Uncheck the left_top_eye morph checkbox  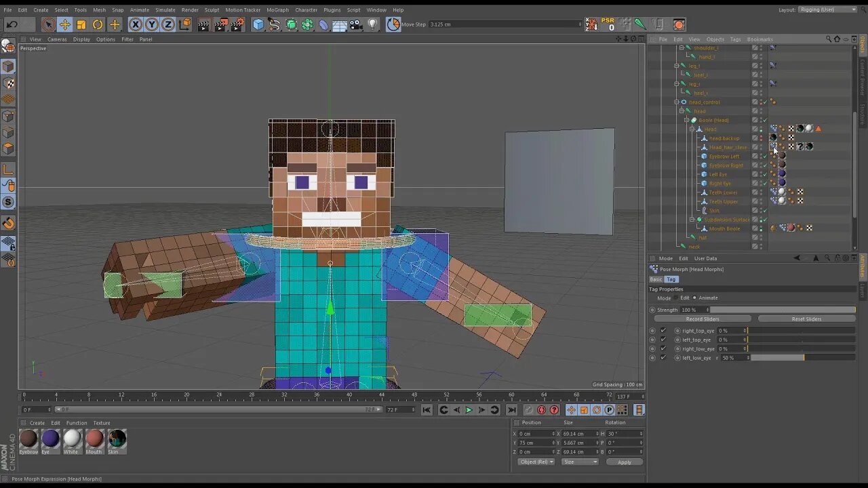click(x=663, y=340)
